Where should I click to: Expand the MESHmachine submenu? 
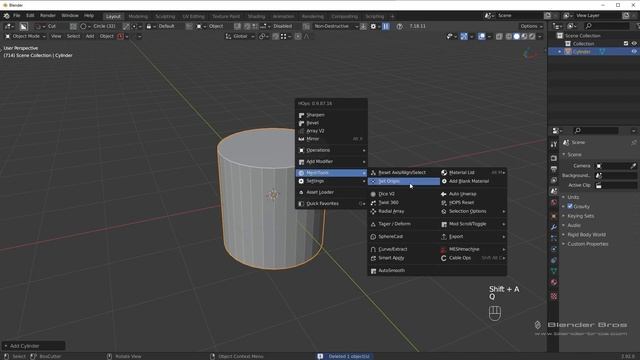[473, 249]
